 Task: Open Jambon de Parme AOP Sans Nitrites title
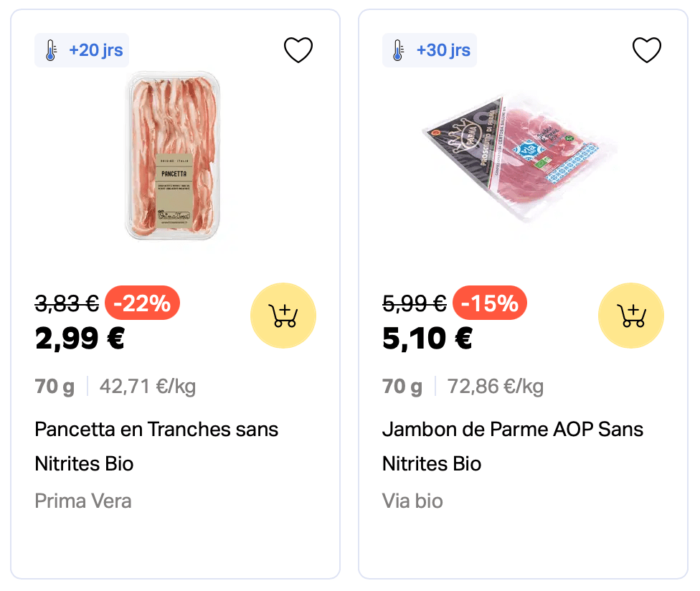[512, 445]
